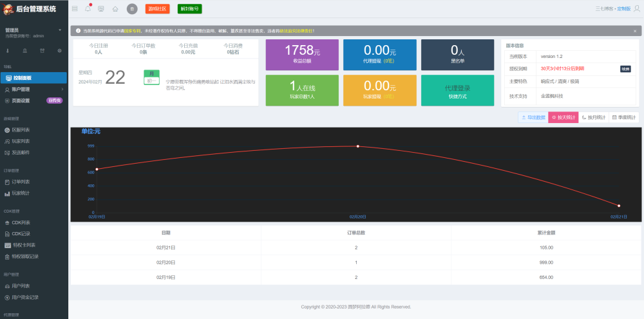Click the 02月20日 data point on chart
Screen dimensions: 644x319
point(358,146)
